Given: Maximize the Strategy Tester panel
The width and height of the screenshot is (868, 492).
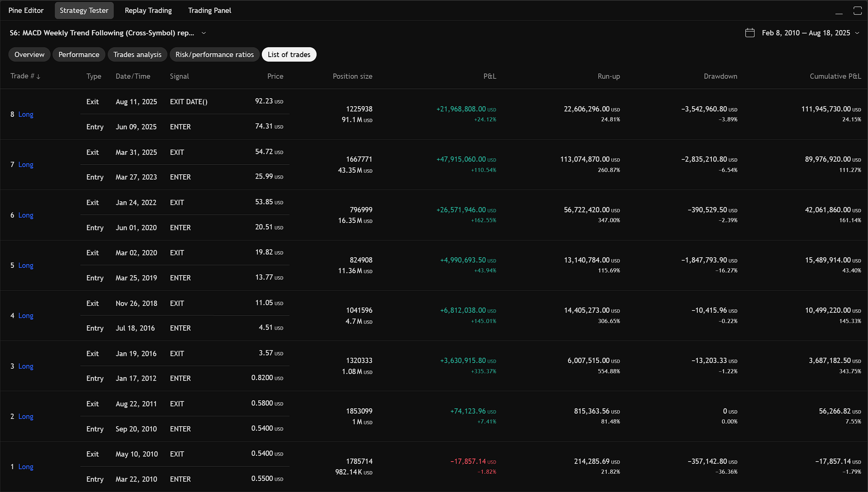Looking at the screenshot, I should [857, 11].
